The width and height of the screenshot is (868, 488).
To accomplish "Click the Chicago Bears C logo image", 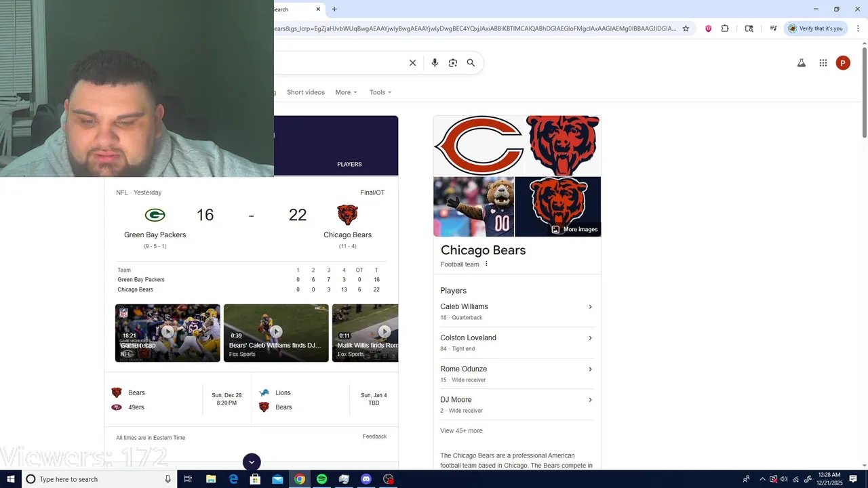I will (x=479, y=146).
